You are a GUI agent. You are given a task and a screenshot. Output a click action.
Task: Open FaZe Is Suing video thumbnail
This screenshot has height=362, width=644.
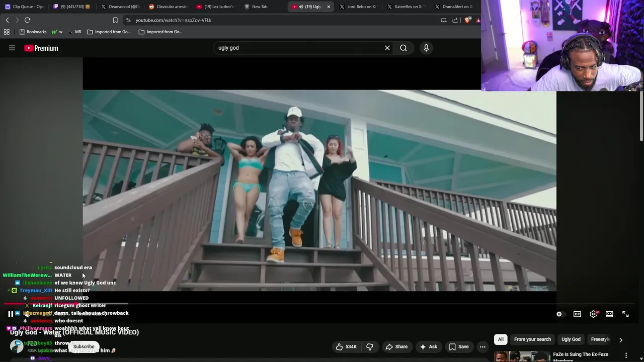coord(522,356)
